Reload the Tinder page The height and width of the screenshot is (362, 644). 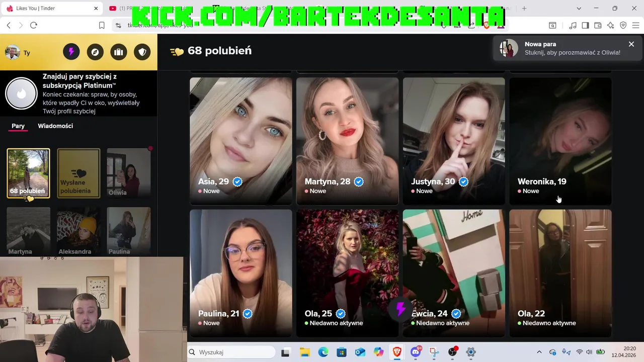tap(34, 25)
